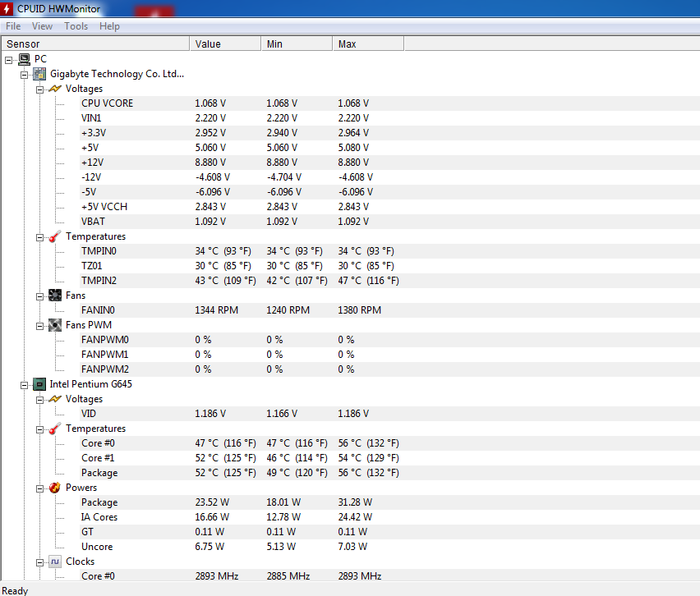
Task: Collapse the Powers group
Action: (x=39, y=488)
